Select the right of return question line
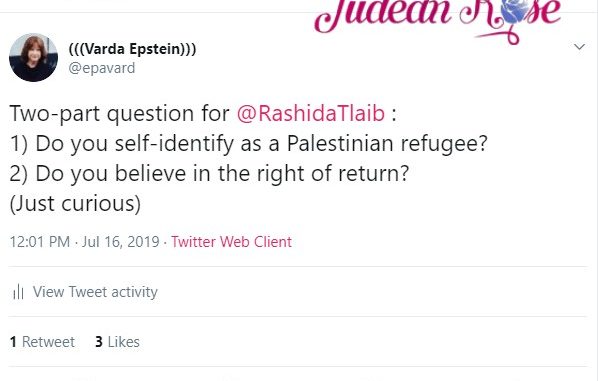598x381 pixels. (x=209, y=174)
